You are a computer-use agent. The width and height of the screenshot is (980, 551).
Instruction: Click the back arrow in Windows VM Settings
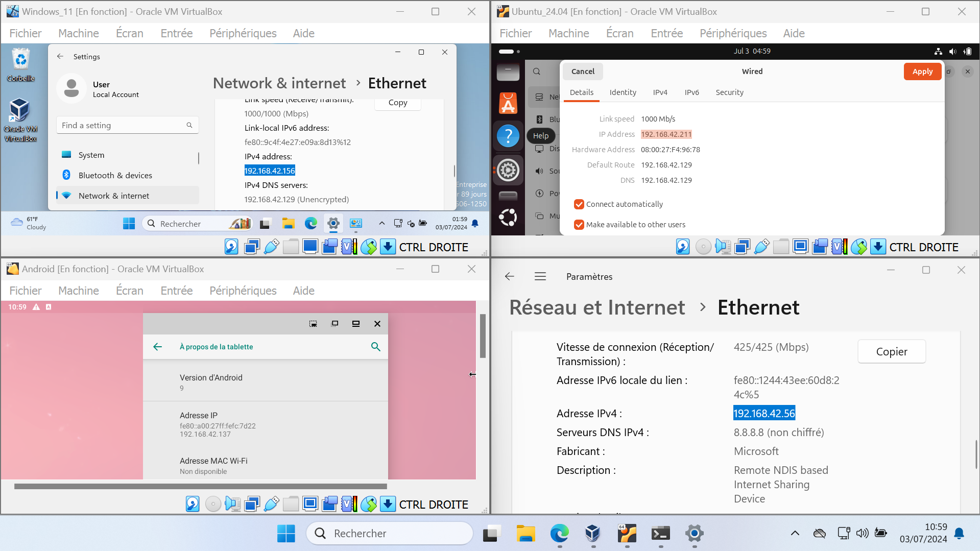pyautogui.click(x=60, y=56)
